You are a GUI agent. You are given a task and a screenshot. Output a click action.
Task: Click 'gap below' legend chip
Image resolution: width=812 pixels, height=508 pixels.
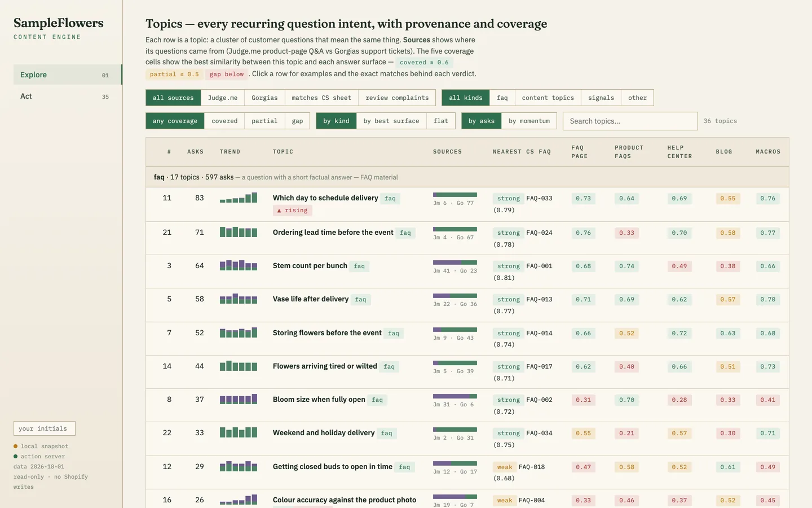(227, 75)
